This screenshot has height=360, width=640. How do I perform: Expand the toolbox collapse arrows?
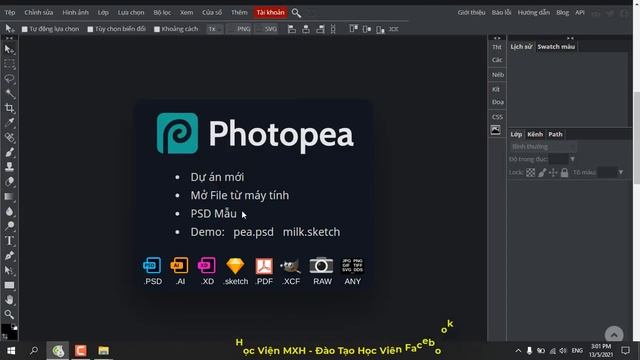9,38
